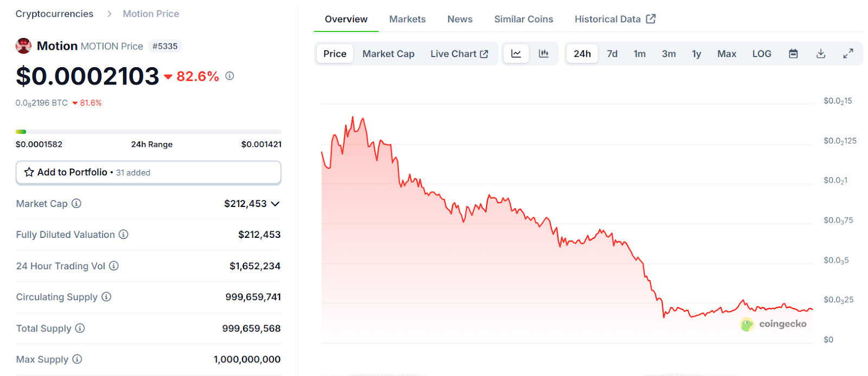Show 24 Hour Trading Vol info icon
The image size is (868, 376).
[x=114, y=266]
